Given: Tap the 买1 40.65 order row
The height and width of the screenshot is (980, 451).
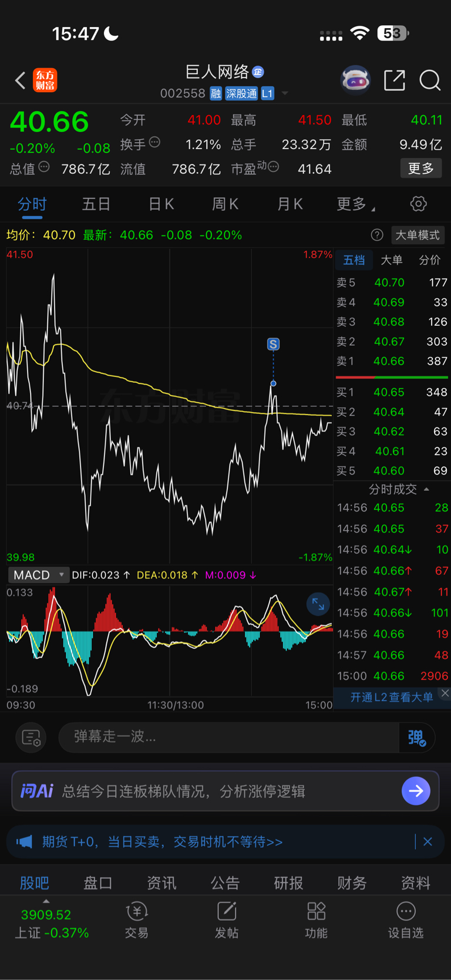Looking at the screenshot, I should click(392, 392).
